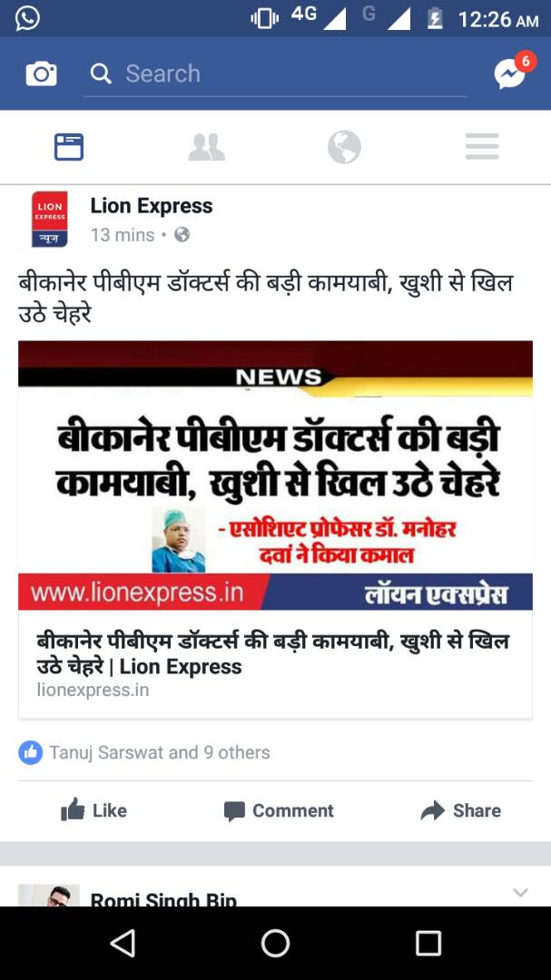This screenshot has width=551, height=980.
Task: Expand options chevron on Romi Singh post
Action: coord(520,893)
